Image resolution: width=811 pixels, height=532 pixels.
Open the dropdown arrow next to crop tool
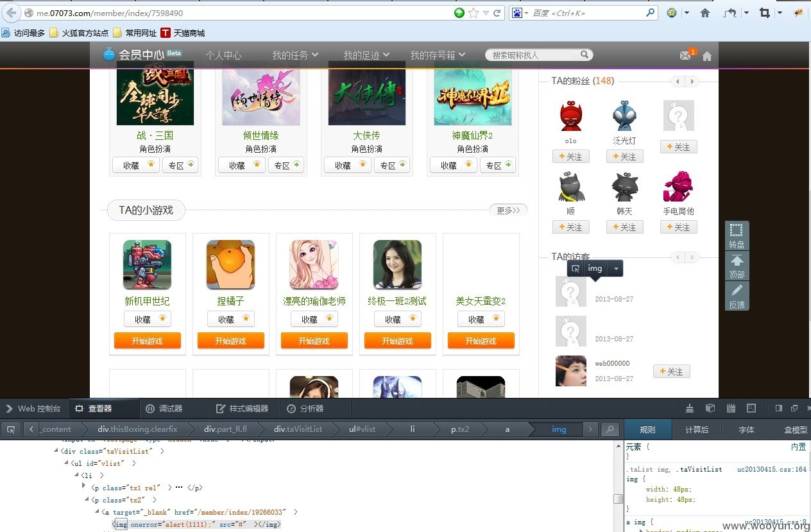point(780,13)
